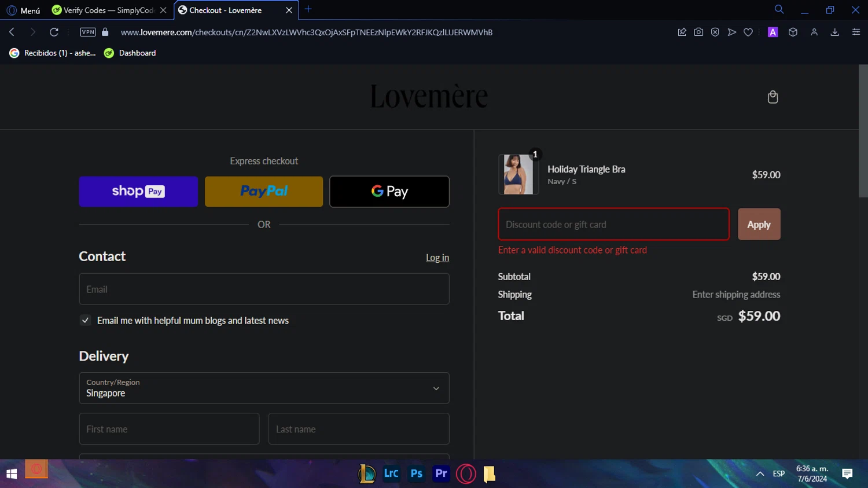
Task: Pay with Shop Pay button
Action: click(138, 192)
